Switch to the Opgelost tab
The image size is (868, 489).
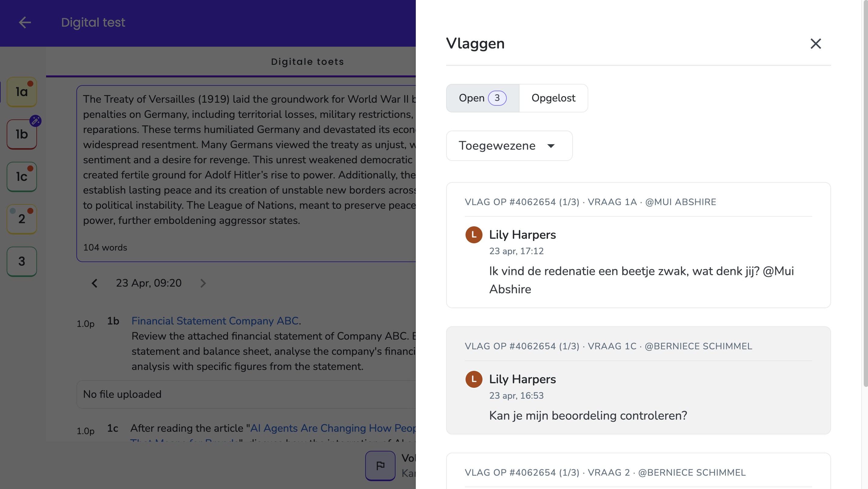click(x=553, y=98)
